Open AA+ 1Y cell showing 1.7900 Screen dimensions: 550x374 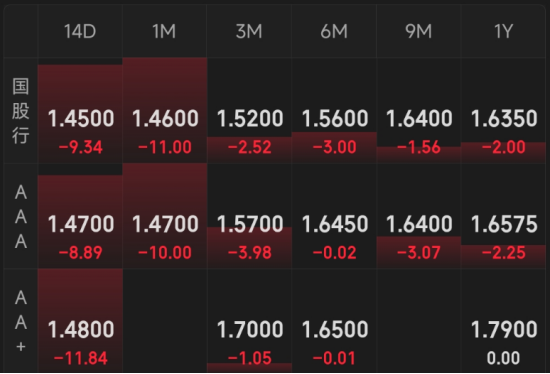coord(503,321)
